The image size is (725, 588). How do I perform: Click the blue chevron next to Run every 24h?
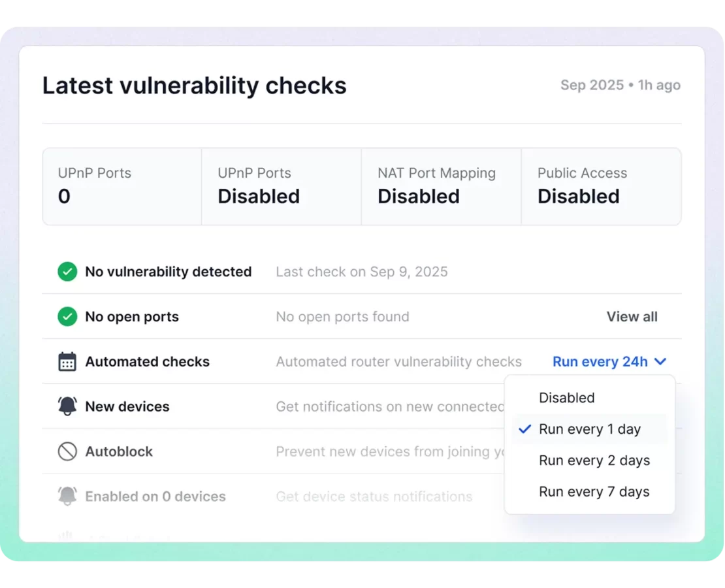[660, 362]
